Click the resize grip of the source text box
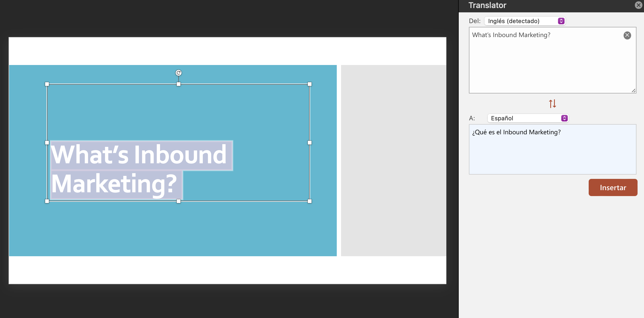The height and width of the screenshot is (318, 644). tap(634, 91)
